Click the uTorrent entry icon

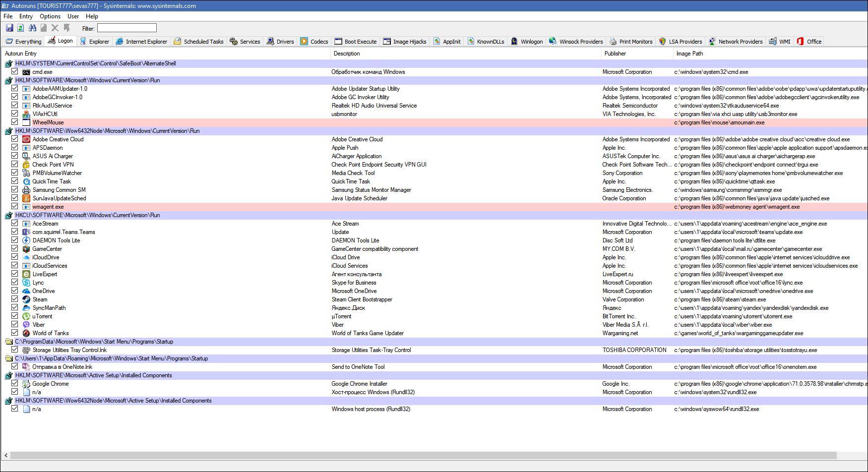click(26, 316)
